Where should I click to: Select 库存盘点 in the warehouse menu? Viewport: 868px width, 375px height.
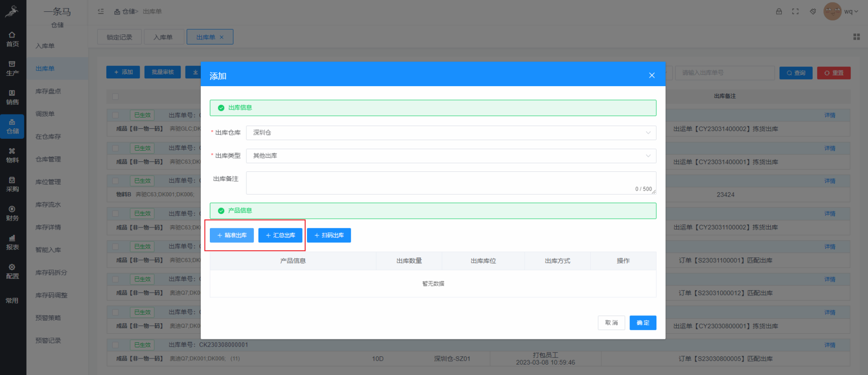coord(48,91)
